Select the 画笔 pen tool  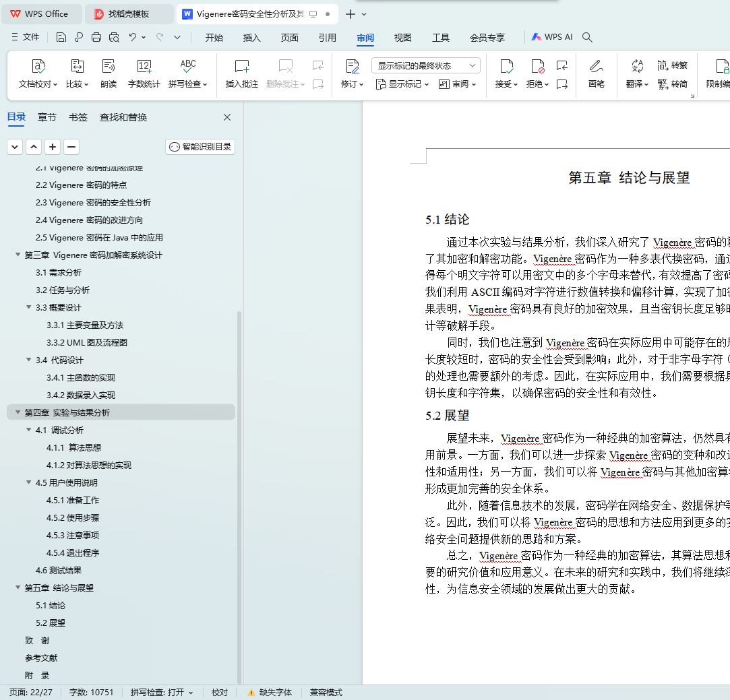point(597,73)
